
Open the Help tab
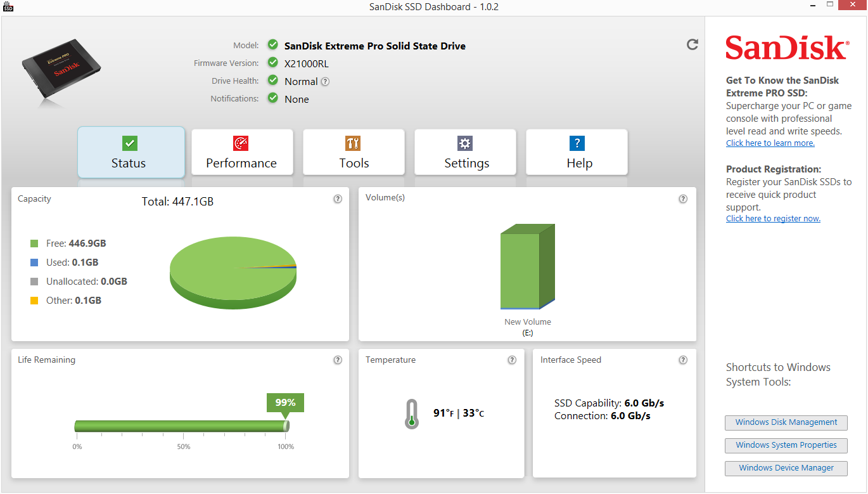click(x=577, y=152)
